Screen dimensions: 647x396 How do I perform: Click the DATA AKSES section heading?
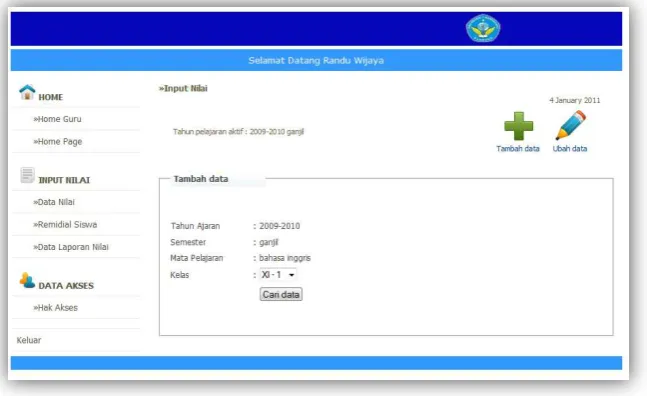tap(66, 285)
